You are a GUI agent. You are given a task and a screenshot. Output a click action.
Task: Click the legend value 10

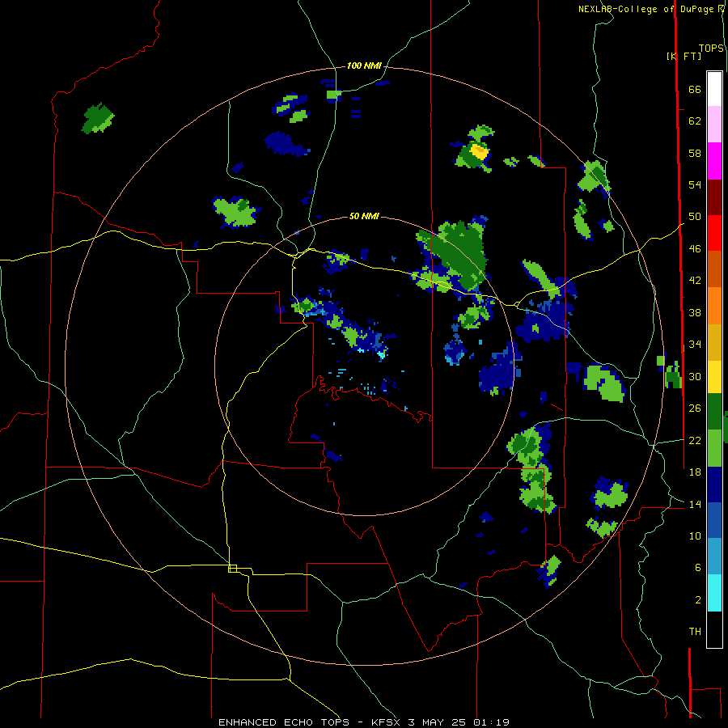pyautogui.click(x=695, y=536)
